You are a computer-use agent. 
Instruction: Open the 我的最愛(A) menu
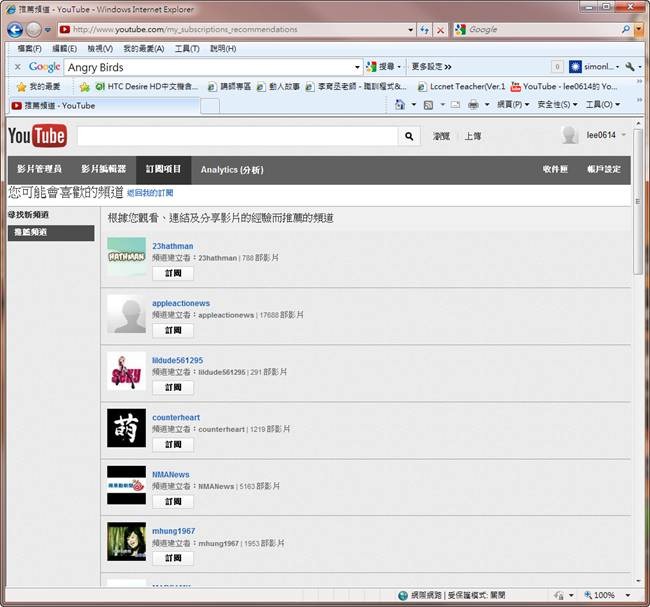(143, 49)
